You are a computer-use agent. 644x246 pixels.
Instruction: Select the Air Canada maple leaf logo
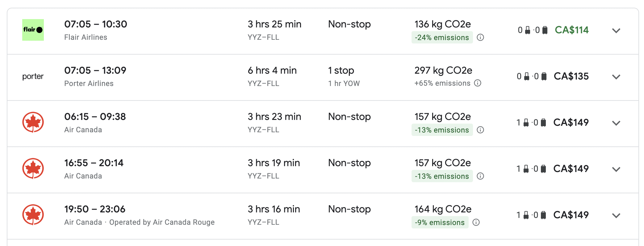coord(33,122)
